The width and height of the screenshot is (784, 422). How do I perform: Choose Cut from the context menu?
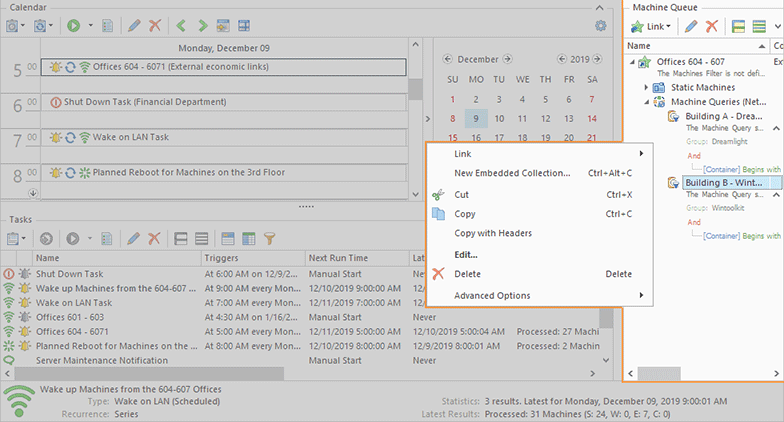461,194
